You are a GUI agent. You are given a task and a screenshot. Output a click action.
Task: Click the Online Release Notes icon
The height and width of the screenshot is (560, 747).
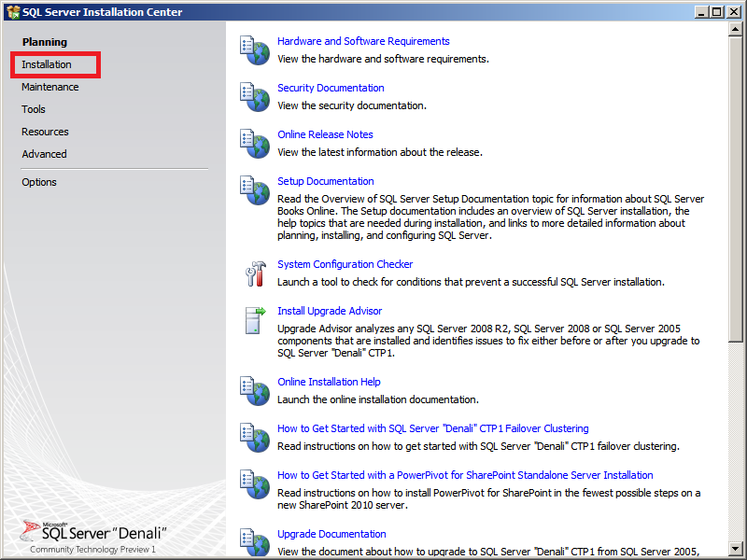(254, 144)
